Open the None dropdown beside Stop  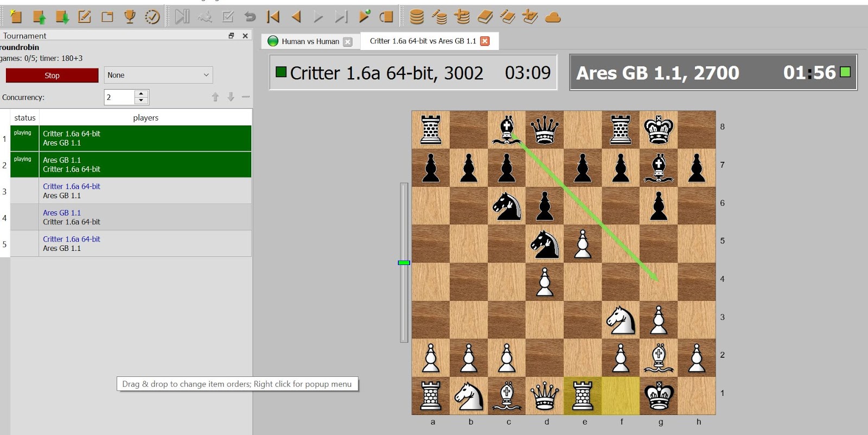pyautogui.click(x=158, y=75)
